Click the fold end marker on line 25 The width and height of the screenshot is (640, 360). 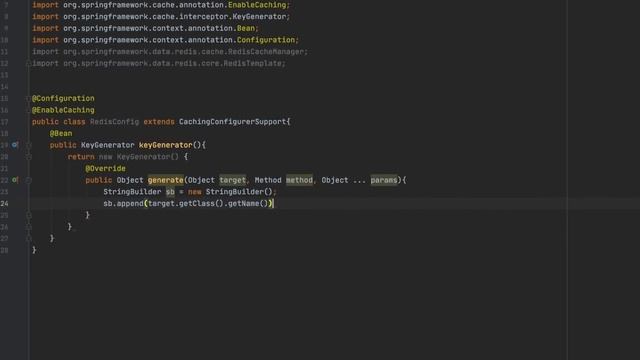coord(29,215)
